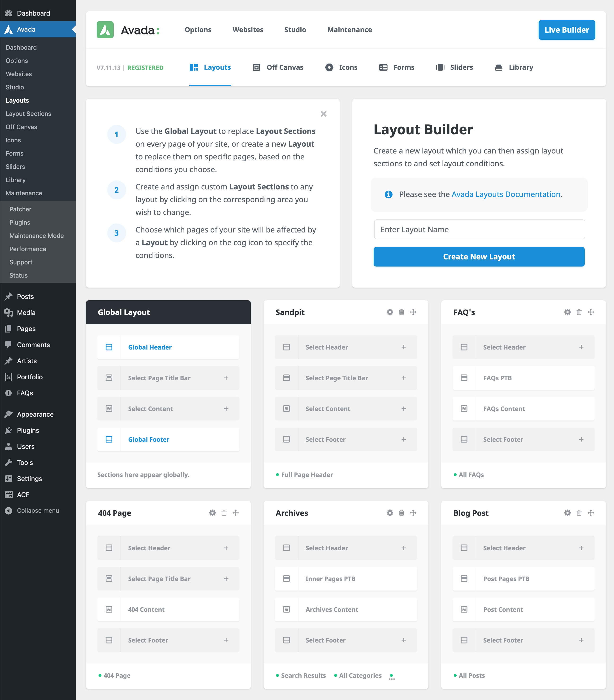Add a header to the Sandpit layout
This screenshot has height=700, width=614.
(346, 347)
